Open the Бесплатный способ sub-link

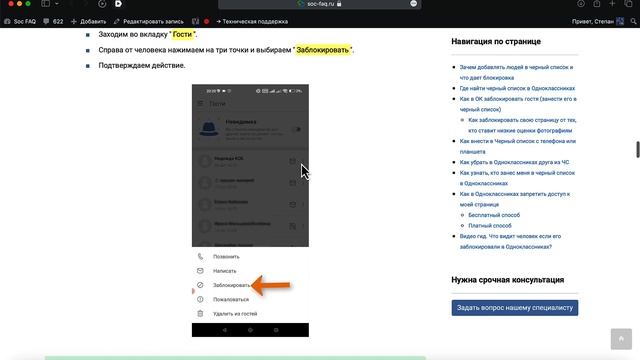(x=494, y=215)
